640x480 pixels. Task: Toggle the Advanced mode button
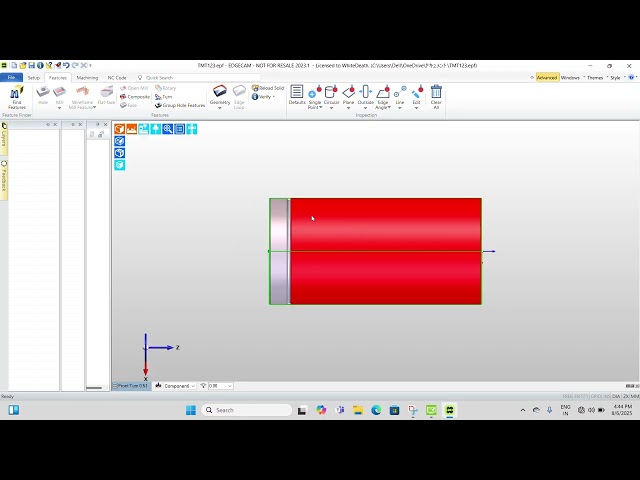[x=547, y=78]
